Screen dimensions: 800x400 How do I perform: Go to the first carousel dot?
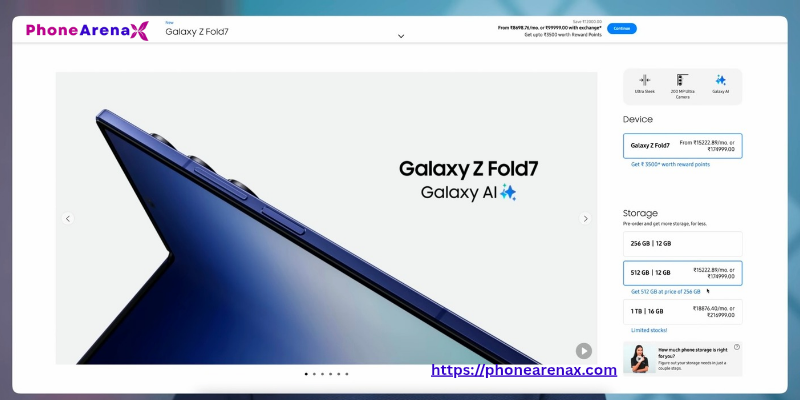tap(306, 374)
